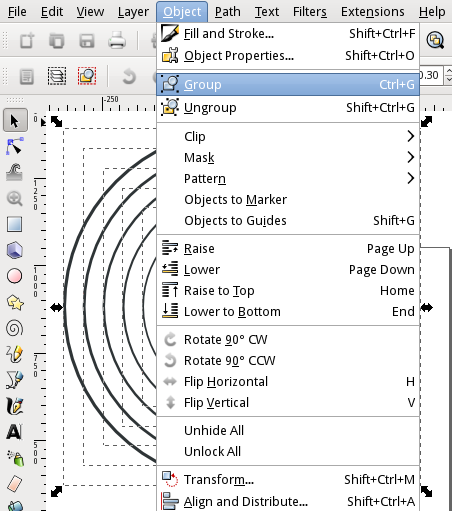
Task: Open the Filters menu
Action: tap(310, 12)
